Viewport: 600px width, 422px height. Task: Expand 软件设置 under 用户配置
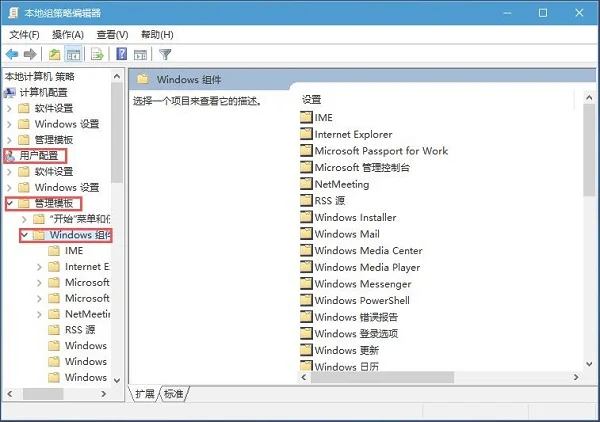(x=10, y=172)
